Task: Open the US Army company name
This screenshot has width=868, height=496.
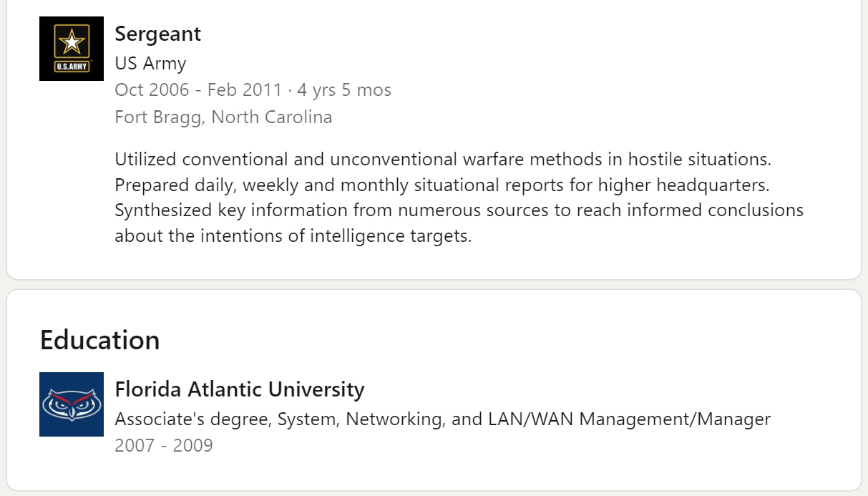Action: (150, 63)
